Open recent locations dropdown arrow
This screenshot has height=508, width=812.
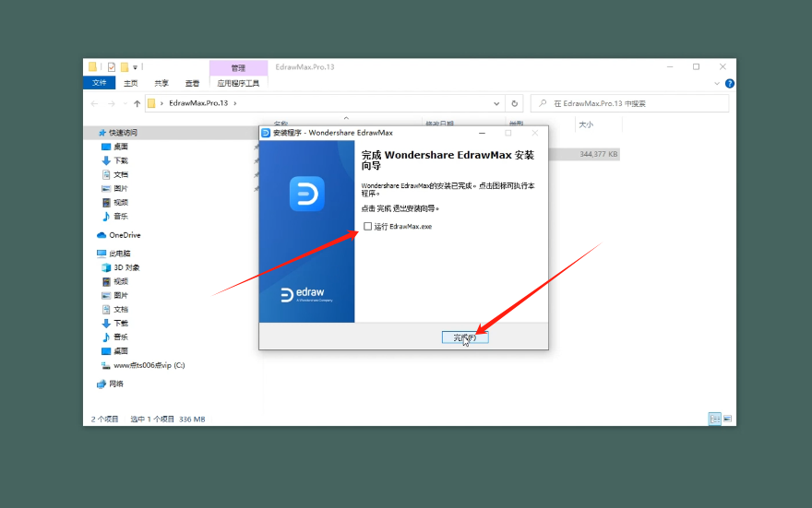[x=125, y=103]
